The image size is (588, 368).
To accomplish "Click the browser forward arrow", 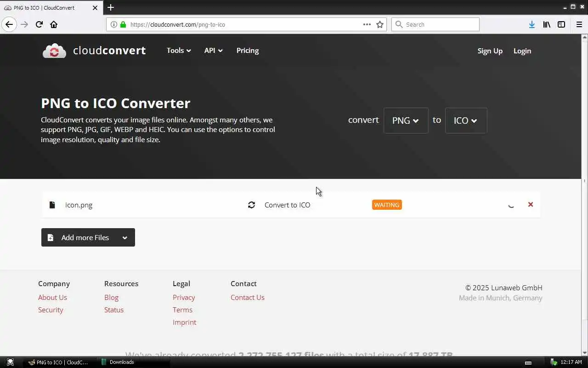I will pyautogui.click(x=24, y=24).
